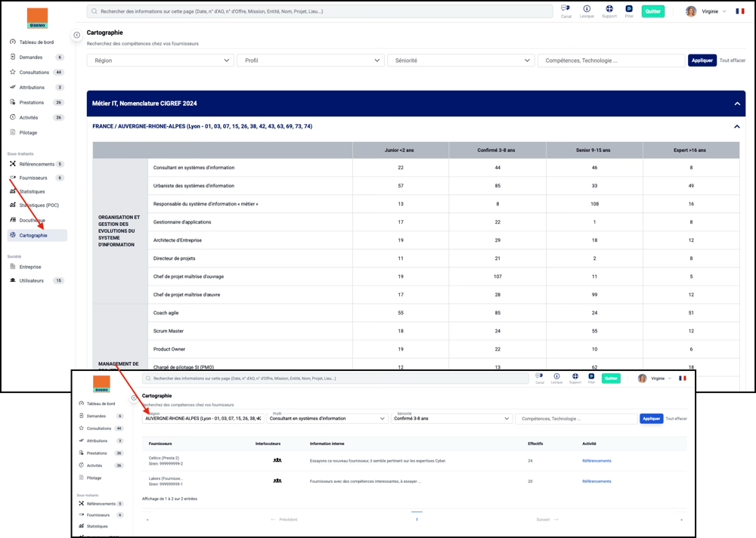756x538 pixels.
Task: Go to Utilisateurs in the sidebar
Action: [32, 281]
